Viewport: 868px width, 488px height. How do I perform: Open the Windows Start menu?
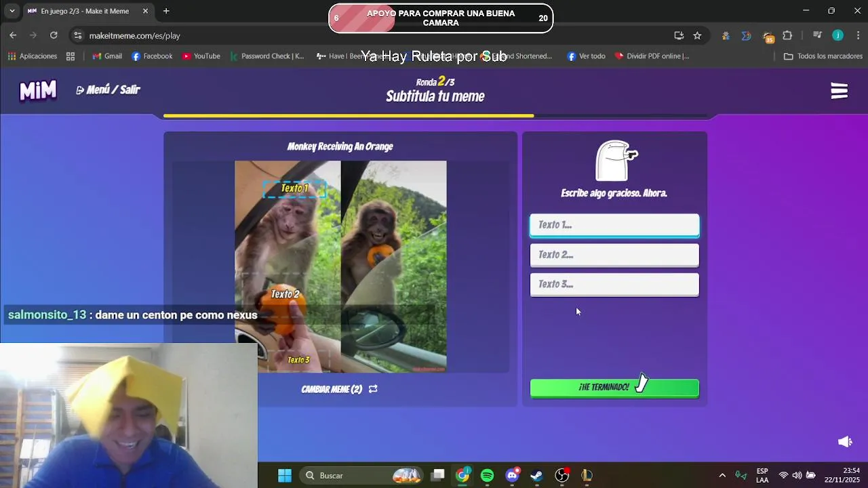(285, 475)
